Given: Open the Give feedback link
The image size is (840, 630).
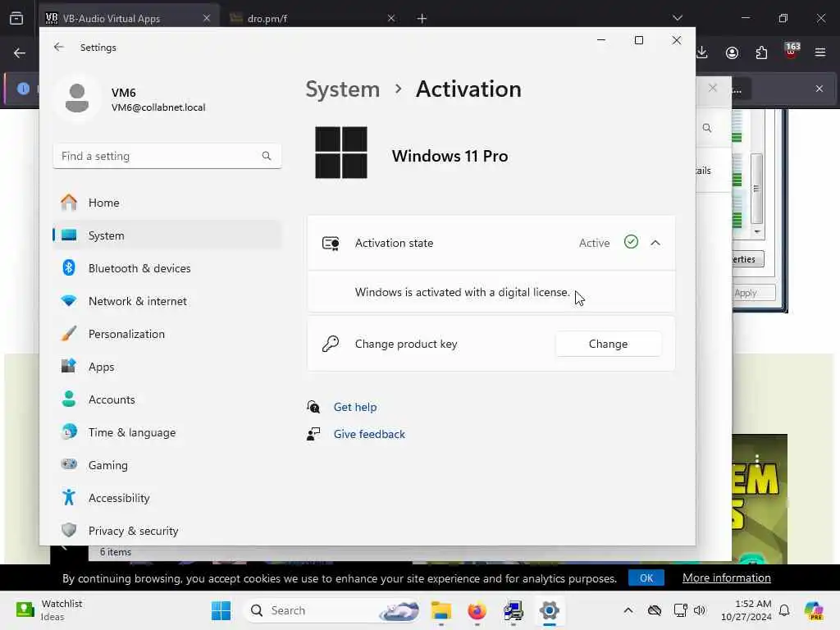Looking at the screenshot, I should pos(369,434).
